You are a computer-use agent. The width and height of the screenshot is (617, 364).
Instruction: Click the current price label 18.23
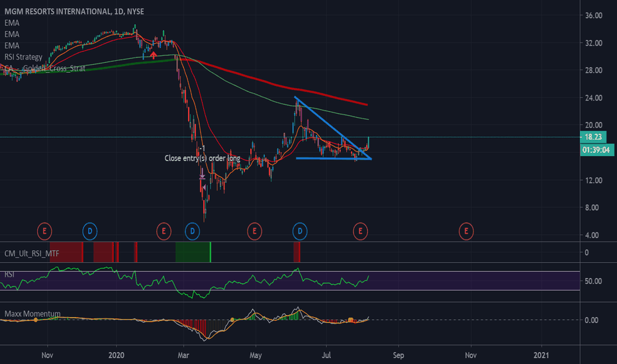click(593, 137)
